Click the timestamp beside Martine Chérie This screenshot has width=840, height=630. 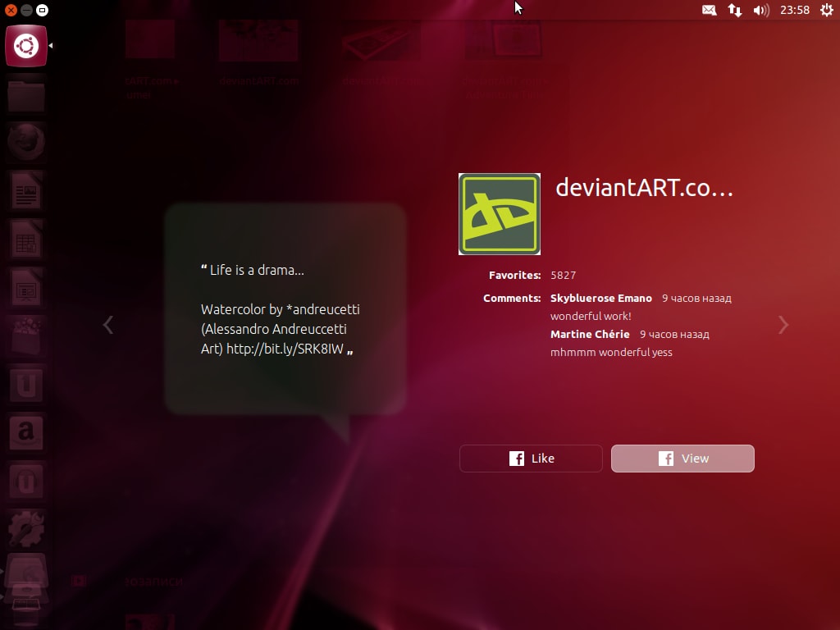674,335
